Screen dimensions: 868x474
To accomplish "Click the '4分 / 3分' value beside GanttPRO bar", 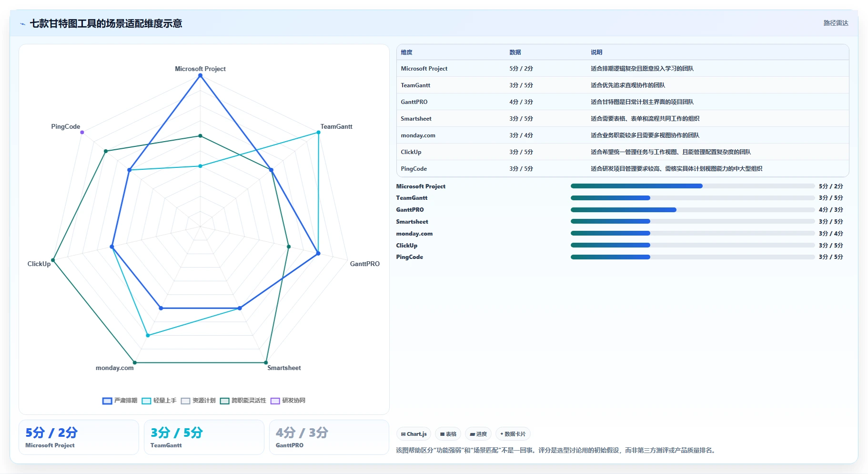I will [831, 210].
